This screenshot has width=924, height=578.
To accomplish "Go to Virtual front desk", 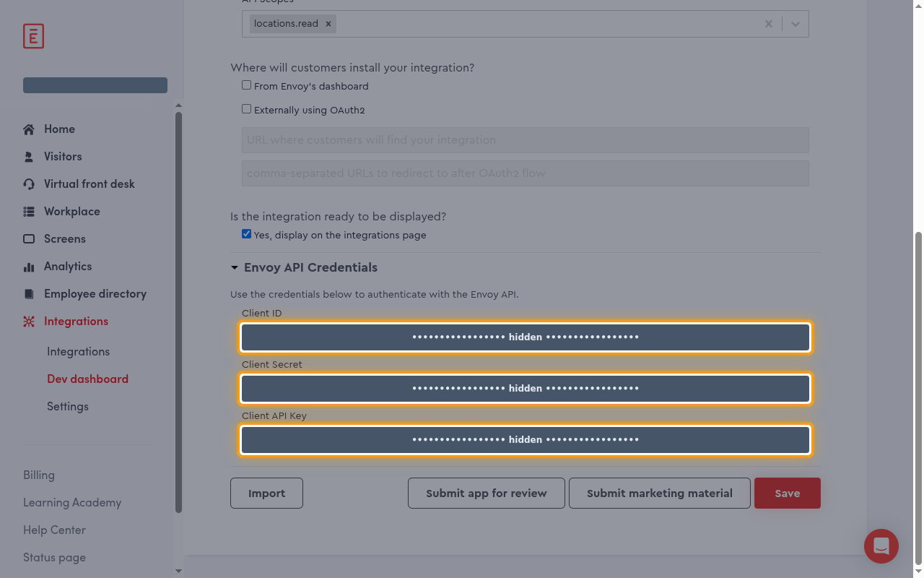I will click(90, 184).
